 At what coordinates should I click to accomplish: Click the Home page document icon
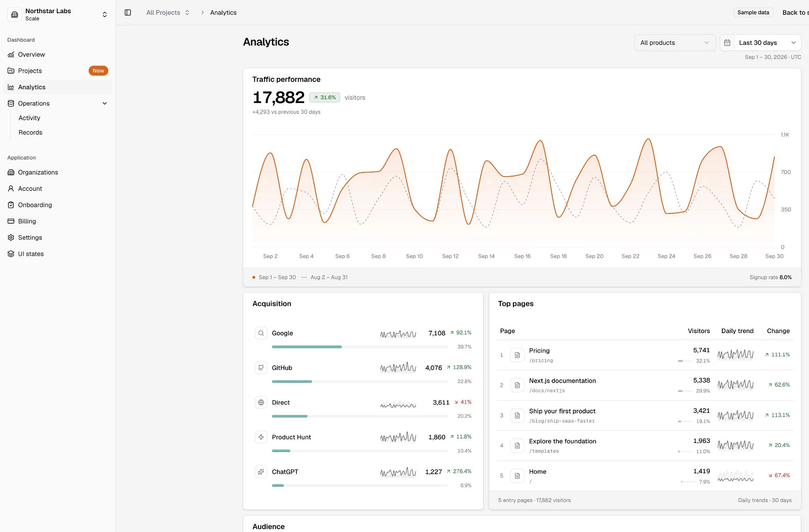click(x=517, y=476)
